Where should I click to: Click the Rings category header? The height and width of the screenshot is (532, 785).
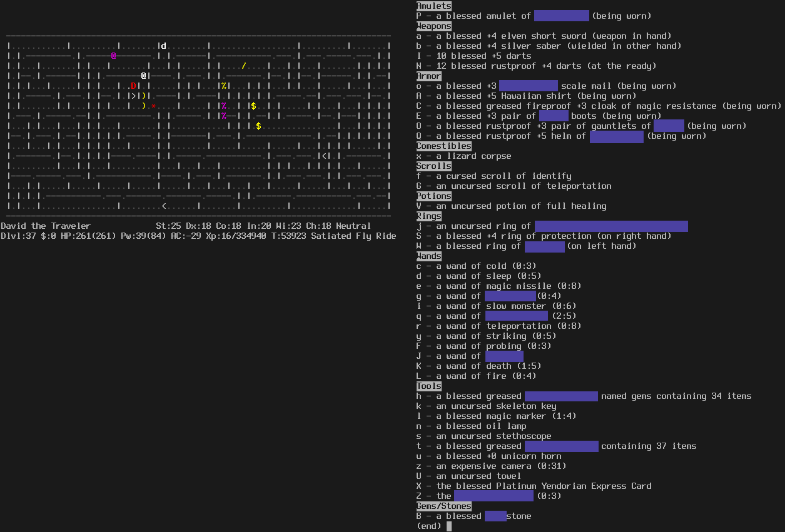click(429, 216)
